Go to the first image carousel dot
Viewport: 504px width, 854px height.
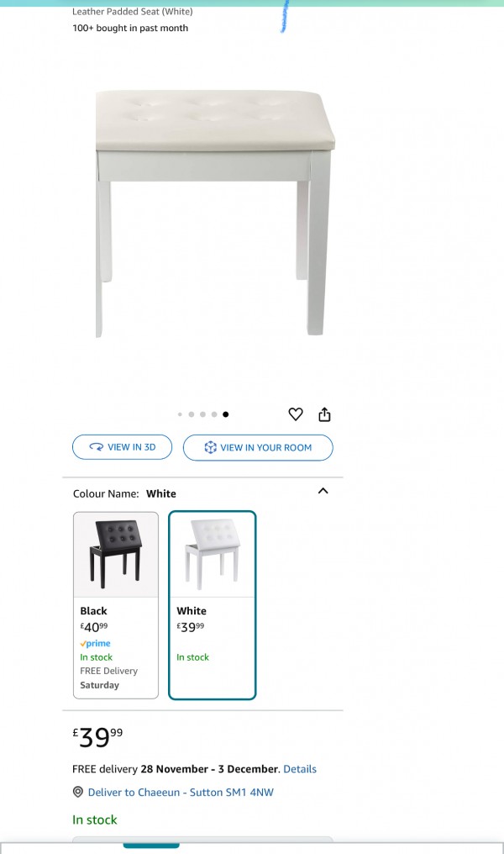[180, 414]
